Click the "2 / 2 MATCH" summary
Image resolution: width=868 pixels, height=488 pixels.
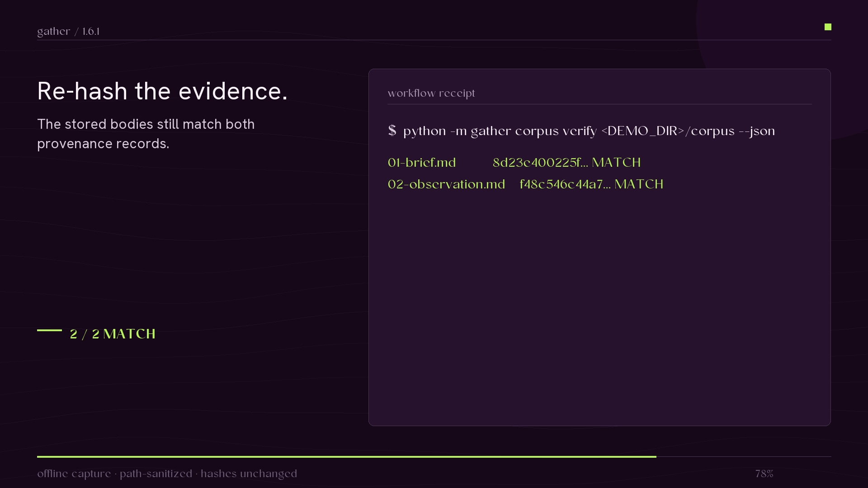[113, 334]
